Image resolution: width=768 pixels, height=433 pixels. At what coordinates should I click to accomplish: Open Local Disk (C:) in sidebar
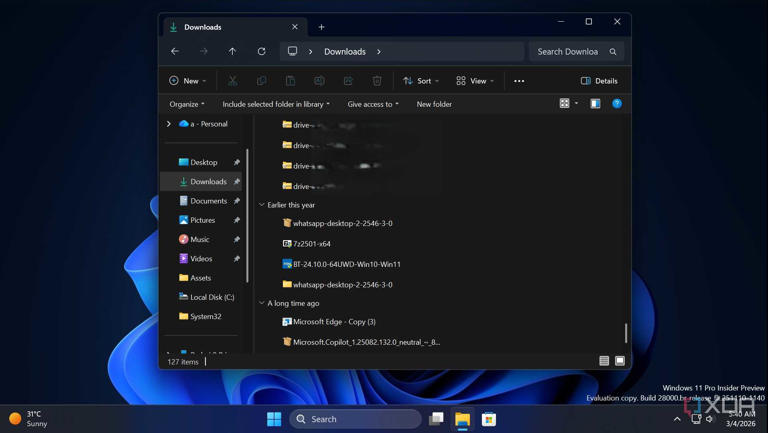[206, 297]
